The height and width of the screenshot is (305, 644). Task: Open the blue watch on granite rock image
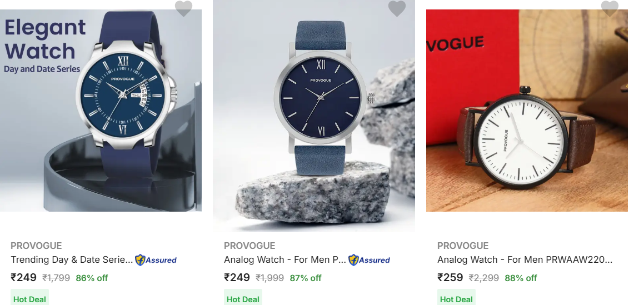[x=314, y=116]
